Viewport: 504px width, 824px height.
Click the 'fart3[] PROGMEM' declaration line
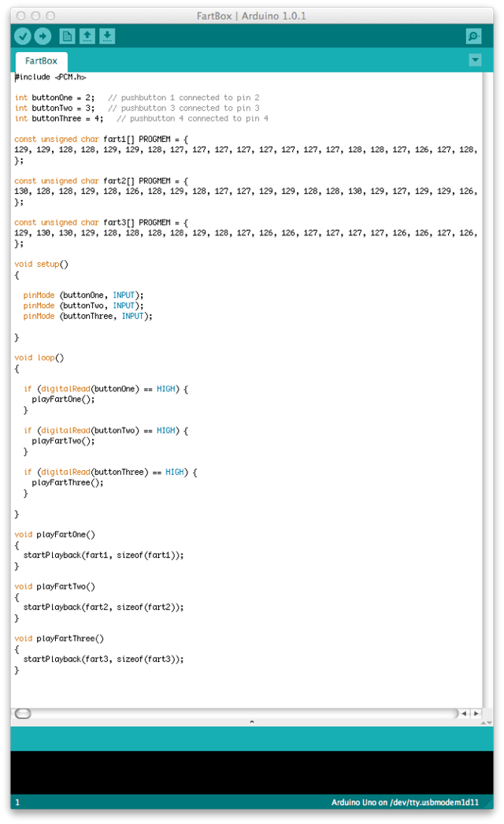[x=101, y=222]
